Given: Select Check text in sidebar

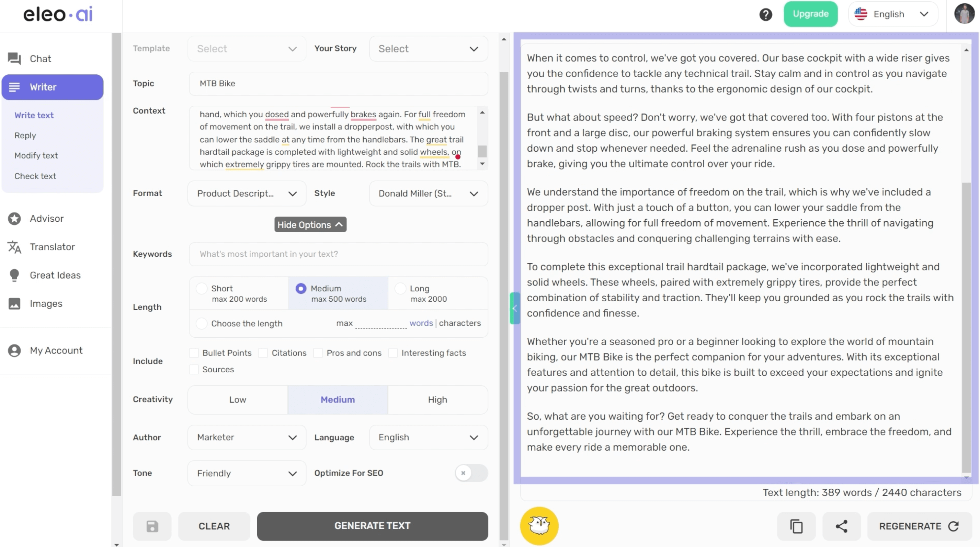Looking at the screenshot, I should (x=35, y=176).
